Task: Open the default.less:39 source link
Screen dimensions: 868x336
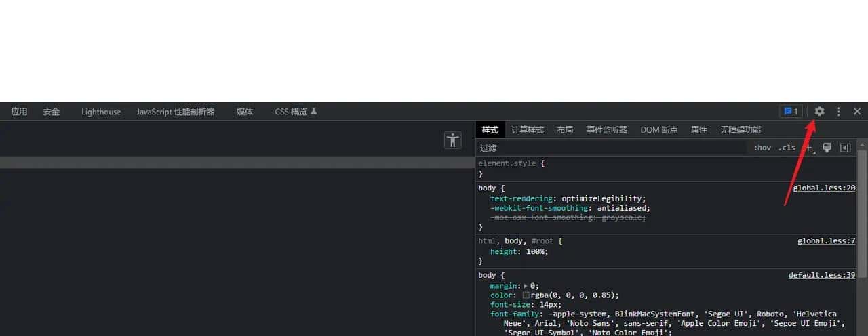Action: pyautogui.click(x=822, y=275)
